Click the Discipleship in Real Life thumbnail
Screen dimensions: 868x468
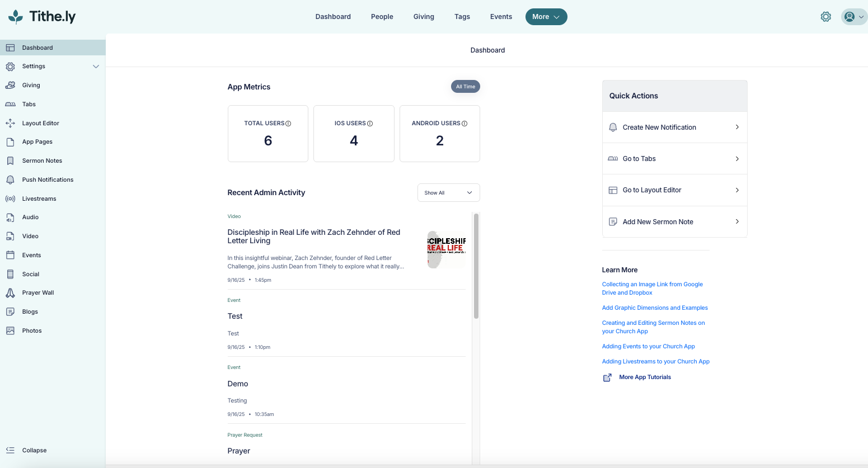coord(446,249)
